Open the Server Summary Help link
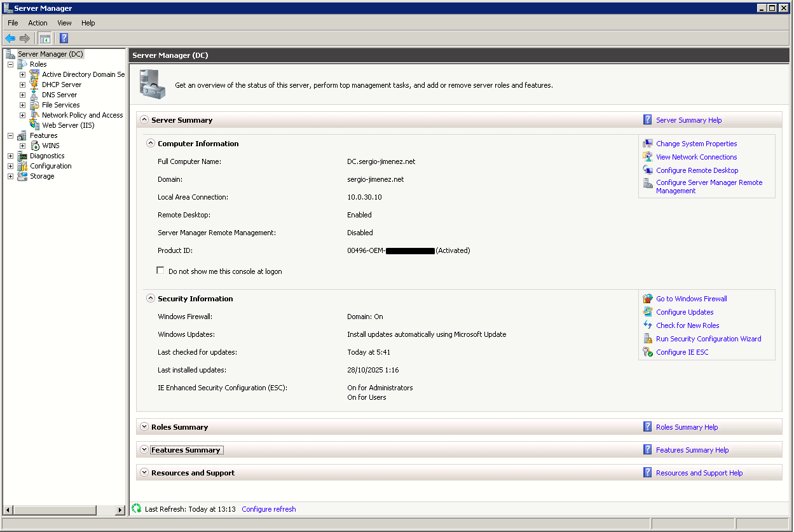 click(688, 120)
